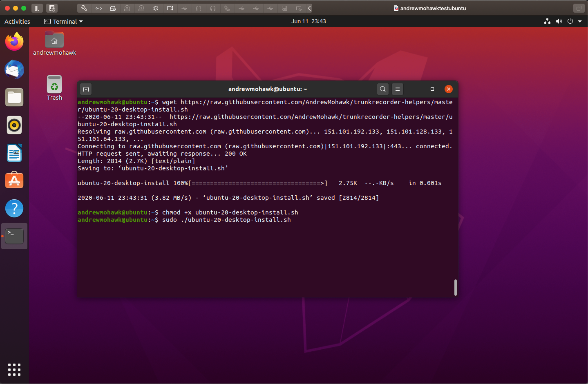Click the floppy disk device icon
The width and height of the screenshot is (588, 384).
(284, 8)
